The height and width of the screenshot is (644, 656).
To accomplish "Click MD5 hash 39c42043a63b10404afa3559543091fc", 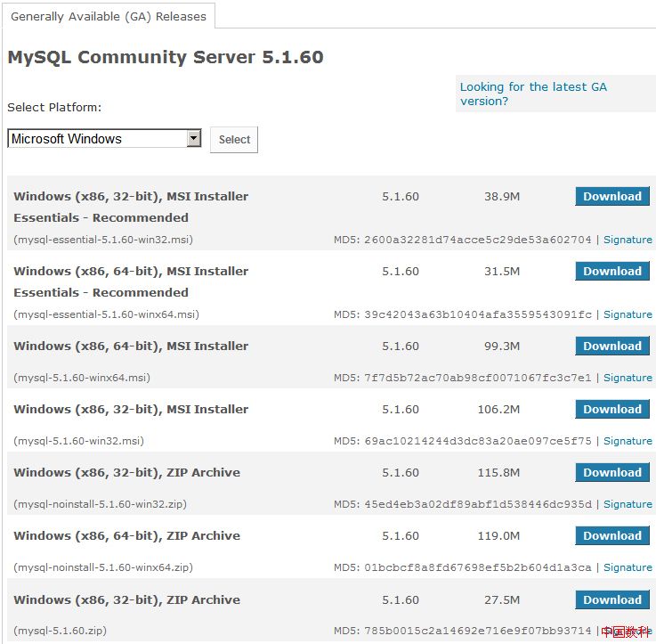I will pyautogui.click(x=478, y=315).
